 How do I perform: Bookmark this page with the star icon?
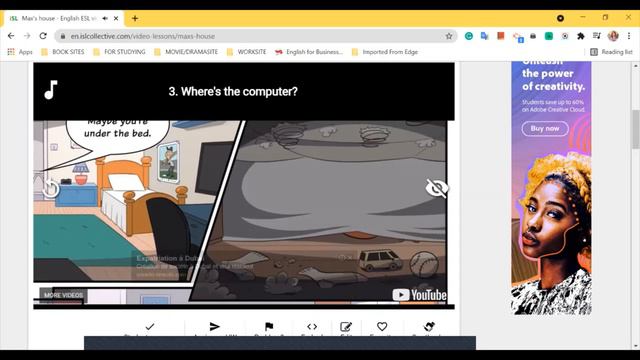[449, 36]
